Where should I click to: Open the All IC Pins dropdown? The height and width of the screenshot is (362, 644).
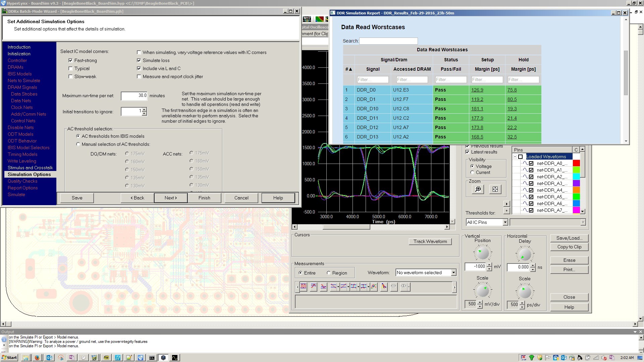(505, 222)
